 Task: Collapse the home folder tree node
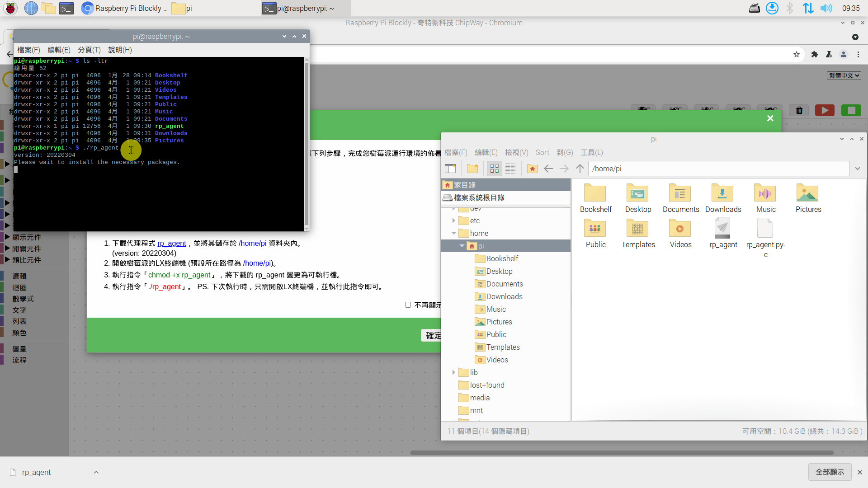coord(453,233)
